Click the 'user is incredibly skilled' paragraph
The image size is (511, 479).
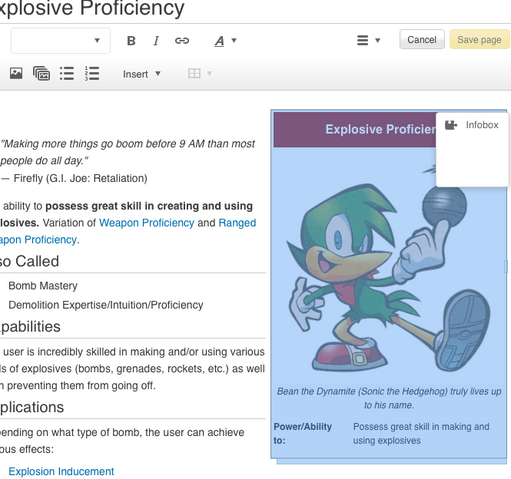coord(133,369)
